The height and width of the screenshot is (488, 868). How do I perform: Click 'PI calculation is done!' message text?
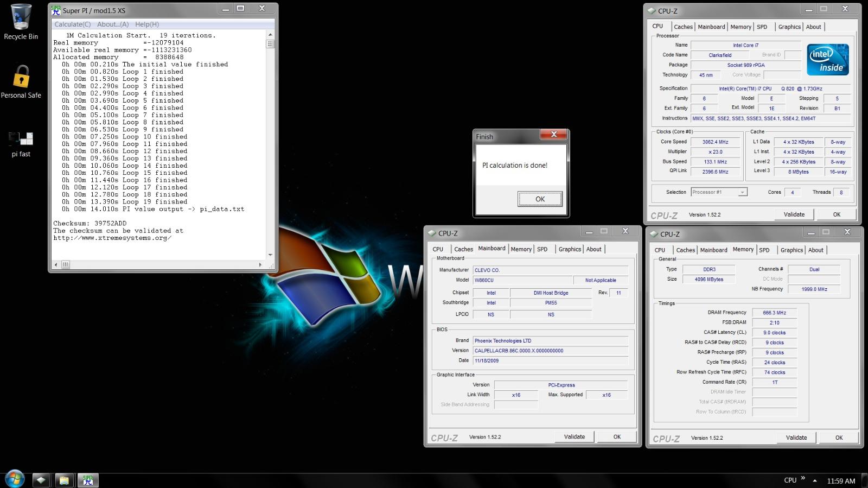(x=515, y=166)
